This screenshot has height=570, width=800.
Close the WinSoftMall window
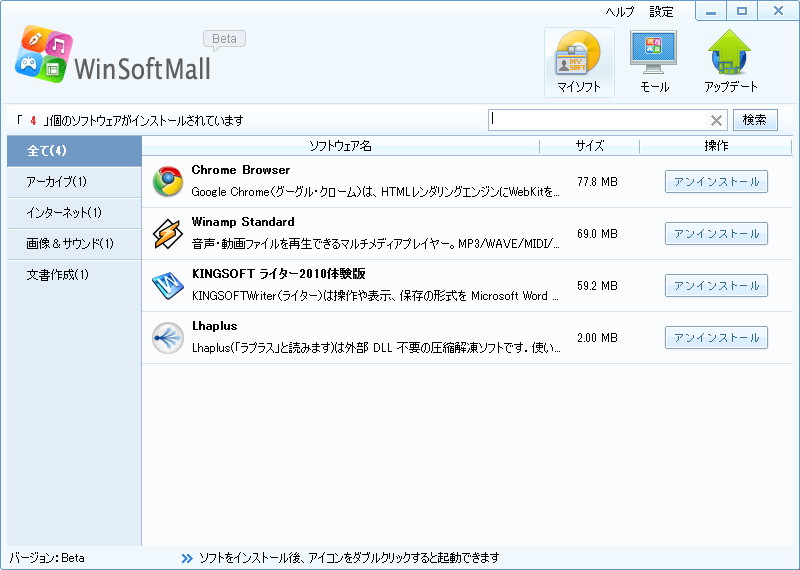(779, 11)
